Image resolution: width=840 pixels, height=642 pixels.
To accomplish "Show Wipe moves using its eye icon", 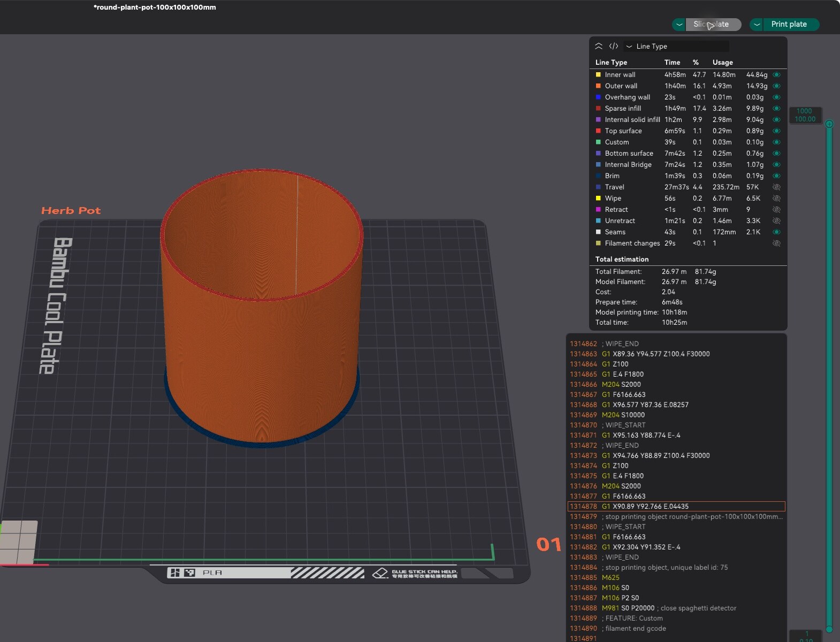I will pos(776,198).
